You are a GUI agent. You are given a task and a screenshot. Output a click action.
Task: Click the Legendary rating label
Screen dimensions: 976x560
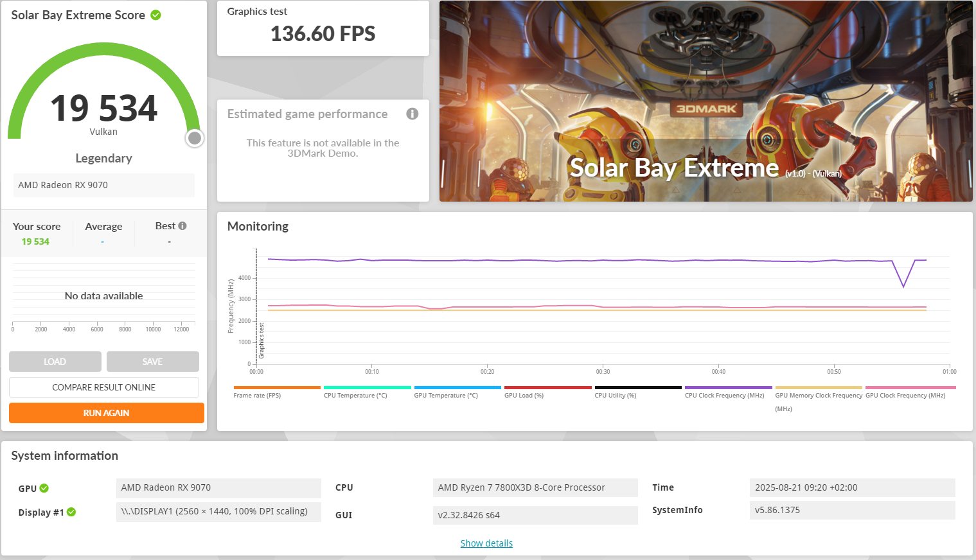103,159
